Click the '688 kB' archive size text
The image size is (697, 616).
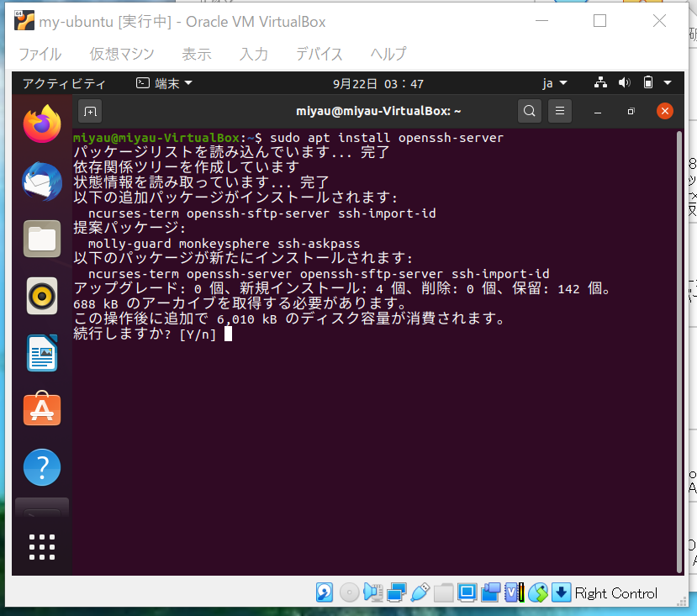coord(96,304)
